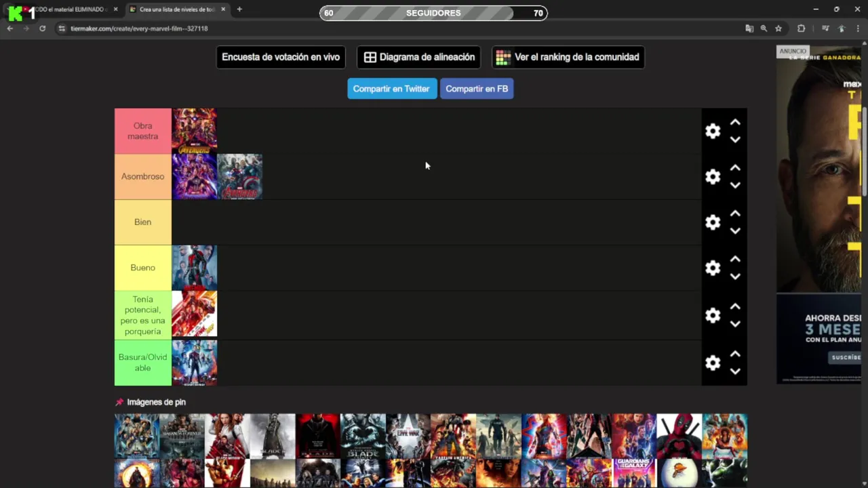The width and height of the screenshot is (868, 488).
Task: Select the orange Asombroso tier label
Action: (x=142, y=176)
